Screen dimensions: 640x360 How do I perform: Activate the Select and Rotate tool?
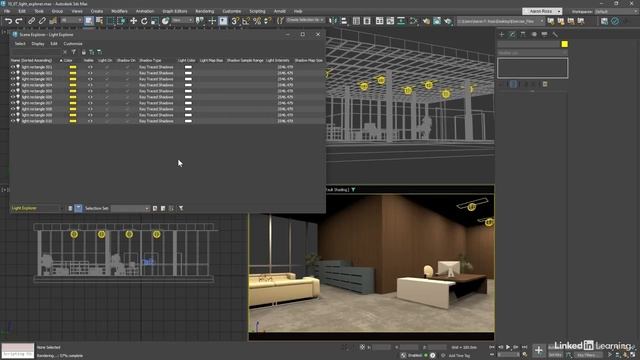pyautogui.click(x=144, y=21)
